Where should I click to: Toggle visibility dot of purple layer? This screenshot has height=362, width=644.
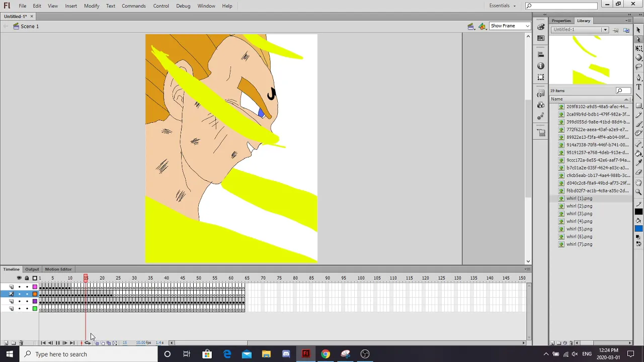point(19,301)
